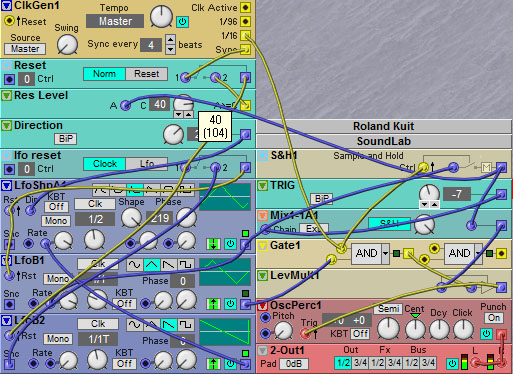Image resolution: width=513 pixels, height=374 pixels.
Task: Toggle Mono mode in LfoB2
Action: coord(58,339)
